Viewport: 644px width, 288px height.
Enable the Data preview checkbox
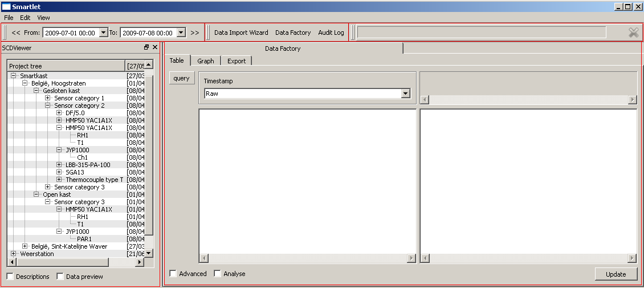coord(60,277)
